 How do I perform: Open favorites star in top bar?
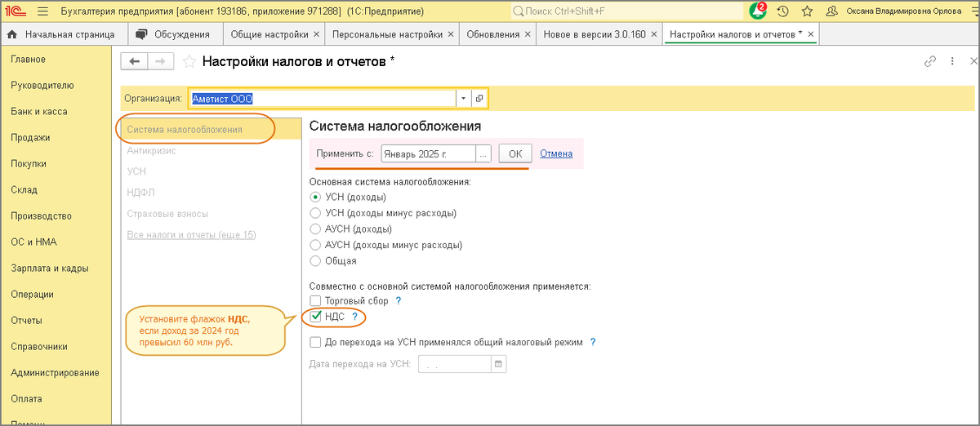click(807, 11)
